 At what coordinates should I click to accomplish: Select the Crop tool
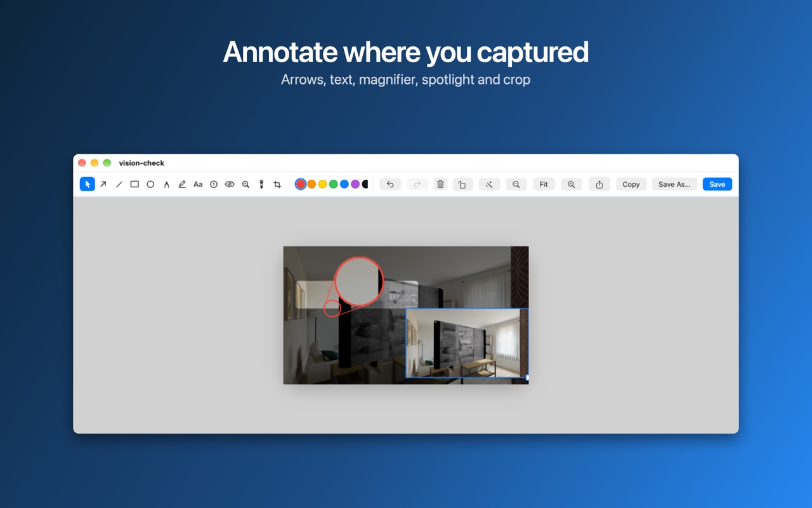pos(277,184)
